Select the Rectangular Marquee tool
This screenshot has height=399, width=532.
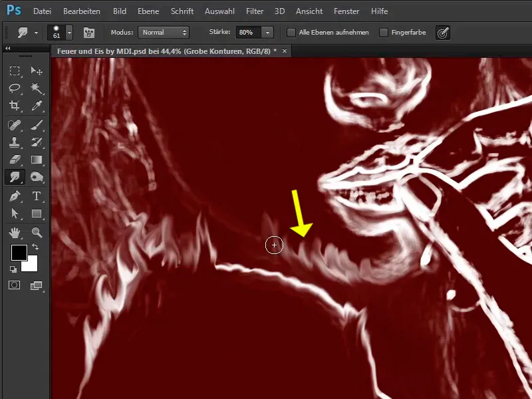pos(14,71)
